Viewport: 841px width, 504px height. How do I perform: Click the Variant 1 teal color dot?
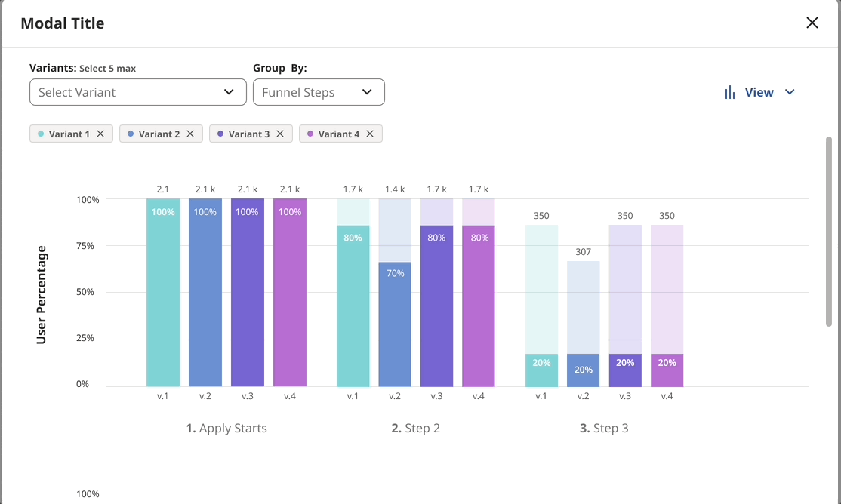click(40, 134)
